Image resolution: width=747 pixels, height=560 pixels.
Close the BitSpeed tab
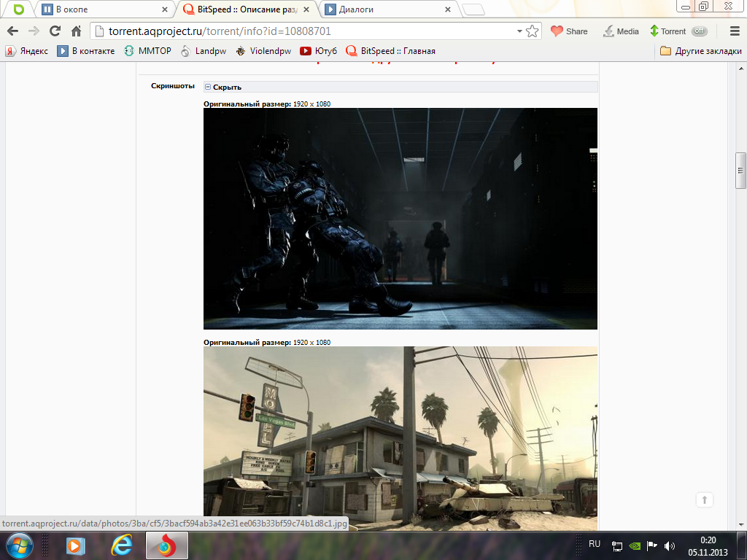click(x=306, y=9)
